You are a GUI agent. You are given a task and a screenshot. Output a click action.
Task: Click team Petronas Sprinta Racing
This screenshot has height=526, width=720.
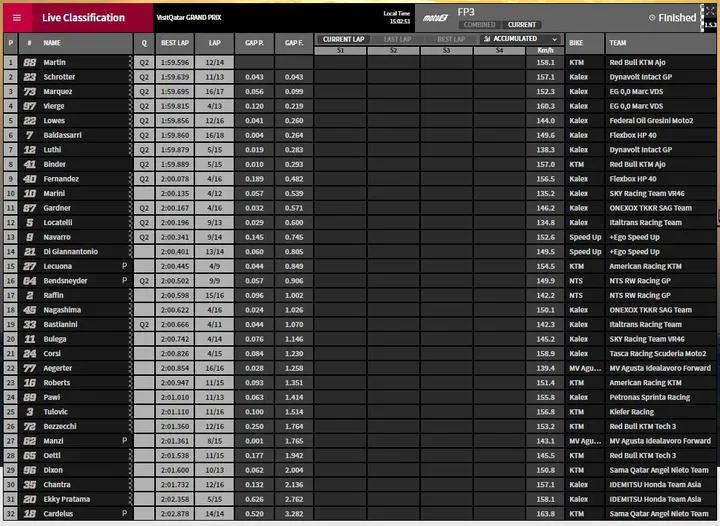(x=650, y=397)
